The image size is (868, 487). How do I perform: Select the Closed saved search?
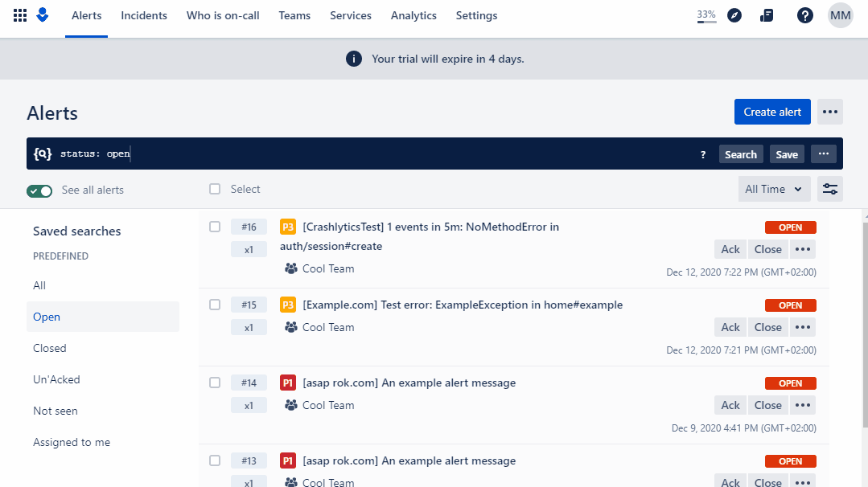tap(102, 348)
